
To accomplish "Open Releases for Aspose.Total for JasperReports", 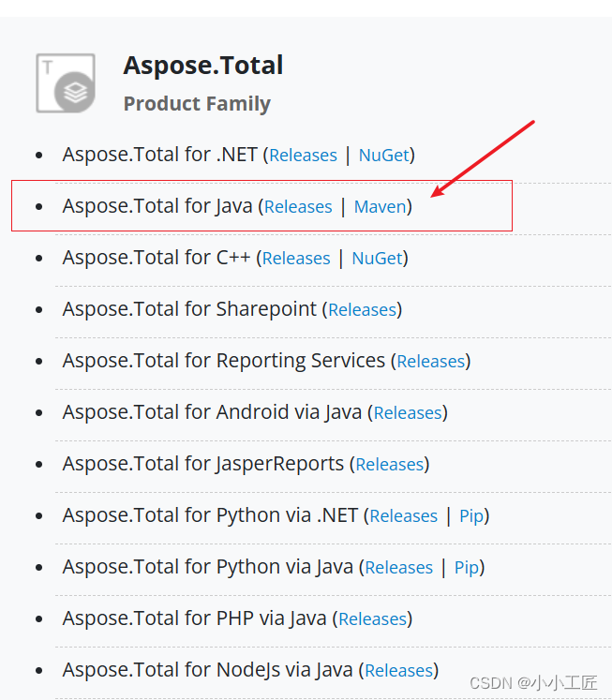I will 389,464.
